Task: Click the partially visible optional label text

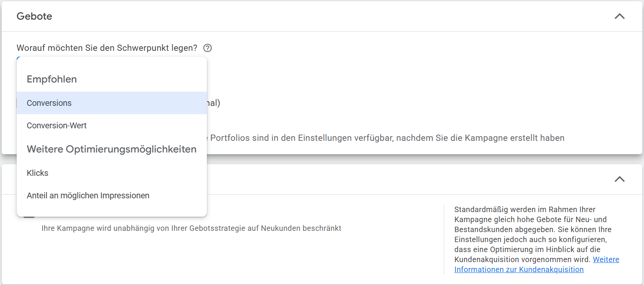Action: pos(214,103)
